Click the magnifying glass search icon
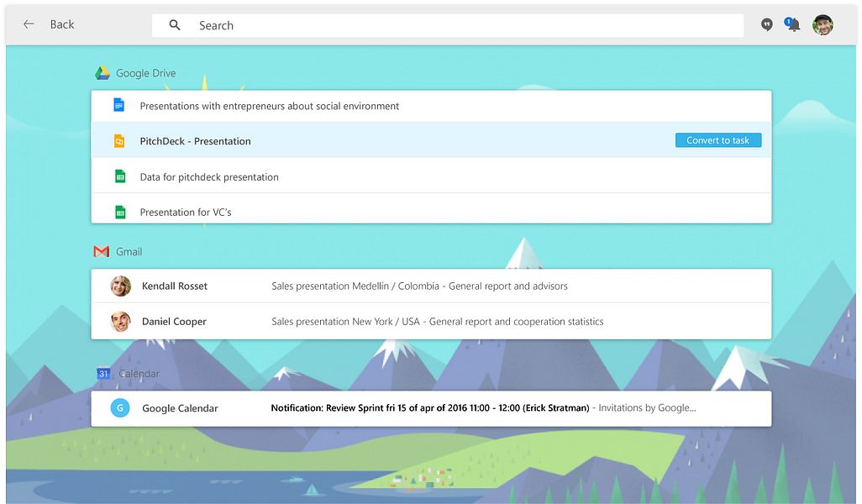 [x=175, y=25]
